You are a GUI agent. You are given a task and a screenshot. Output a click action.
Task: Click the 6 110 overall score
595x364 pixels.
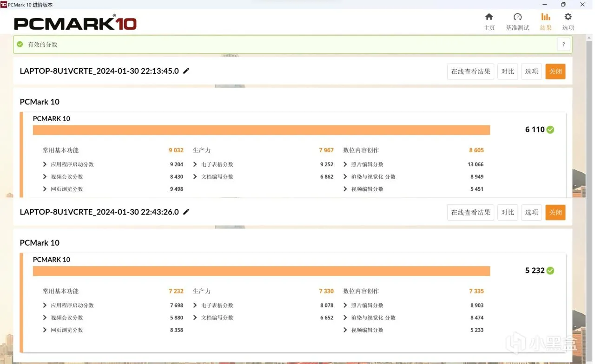coord(535,130)
